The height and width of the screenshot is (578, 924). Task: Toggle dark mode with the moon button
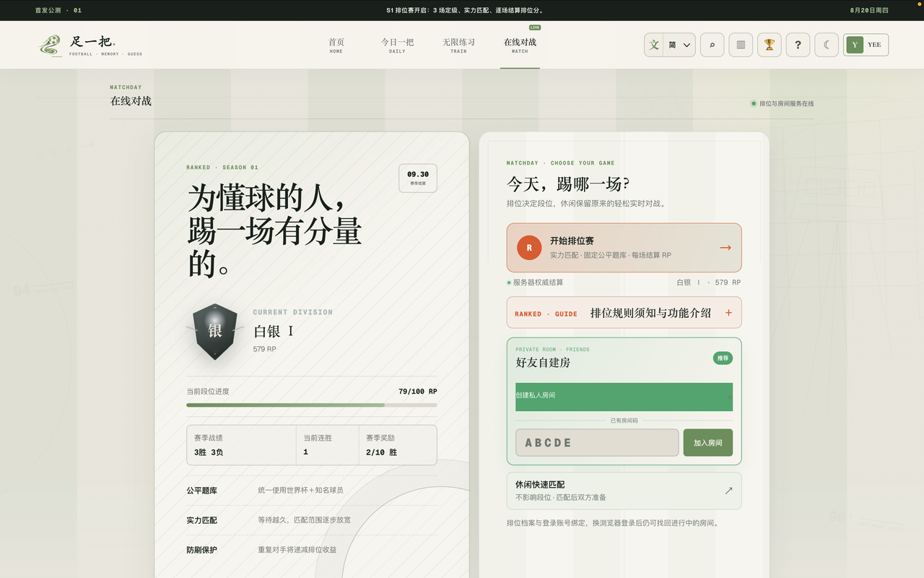827,45
